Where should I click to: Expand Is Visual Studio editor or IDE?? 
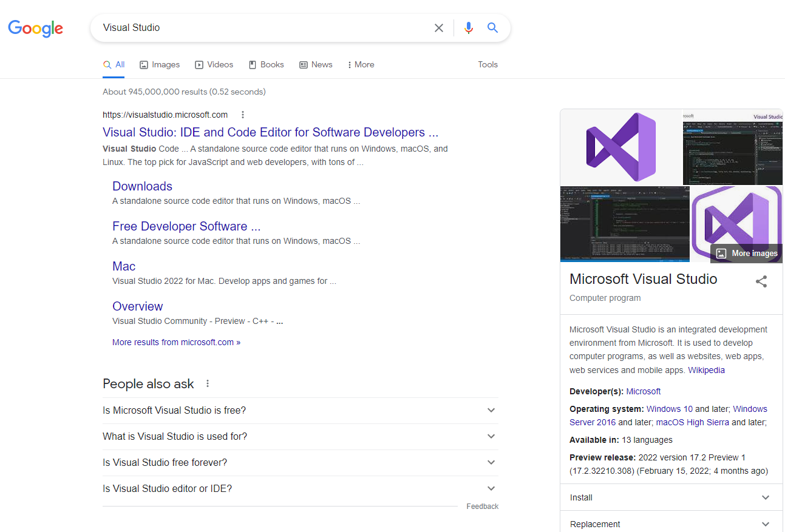(x=301, y=489)
